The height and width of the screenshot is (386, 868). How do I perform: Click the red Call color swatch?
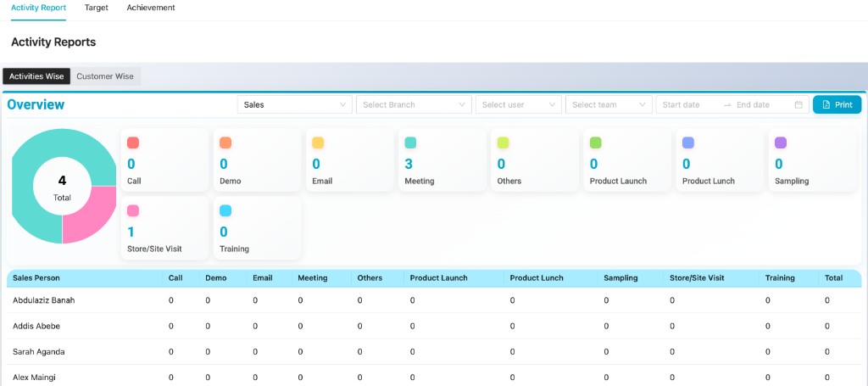pyautogui.click(x=133, y=143)
